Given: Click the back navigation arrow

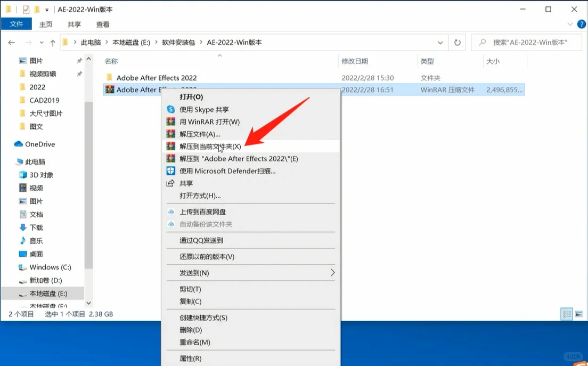Looking at the screenshot, I should coord(12,42).
